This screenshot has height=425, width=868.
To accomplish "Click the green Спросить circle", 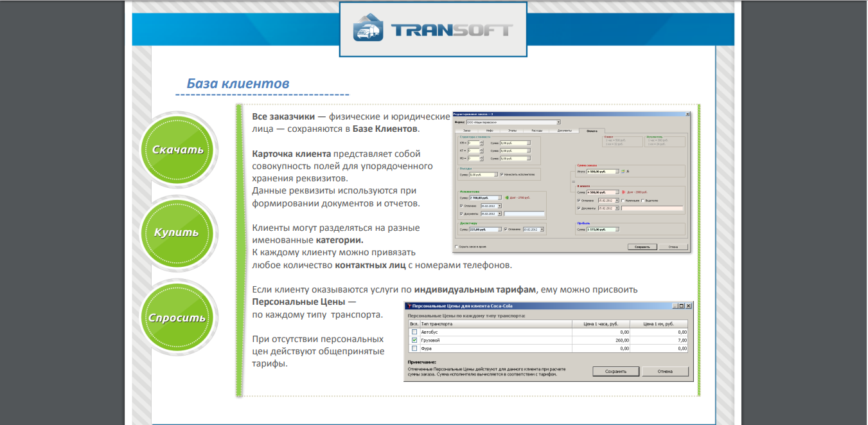I will 179,316.
